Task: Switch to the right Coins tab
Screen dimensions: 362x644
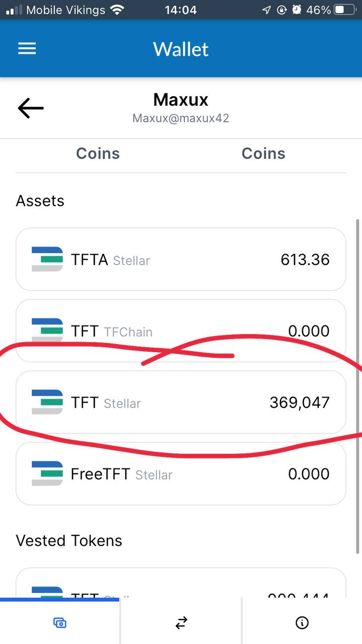Action: pyautogui.click(x=263, y=153)
